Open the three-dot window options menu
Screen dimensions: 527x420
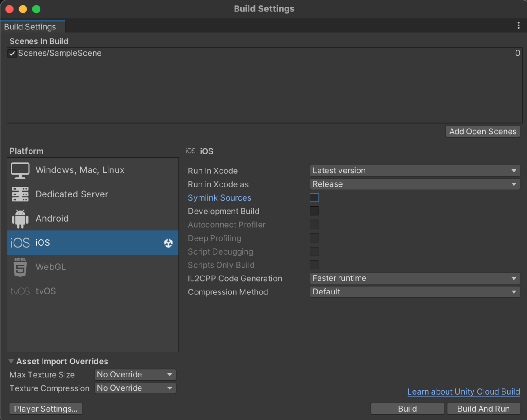518,26
